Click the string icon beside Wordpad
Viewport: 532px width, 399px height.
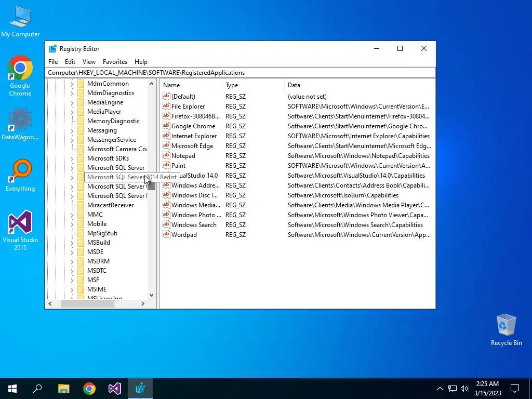point(166,234)
